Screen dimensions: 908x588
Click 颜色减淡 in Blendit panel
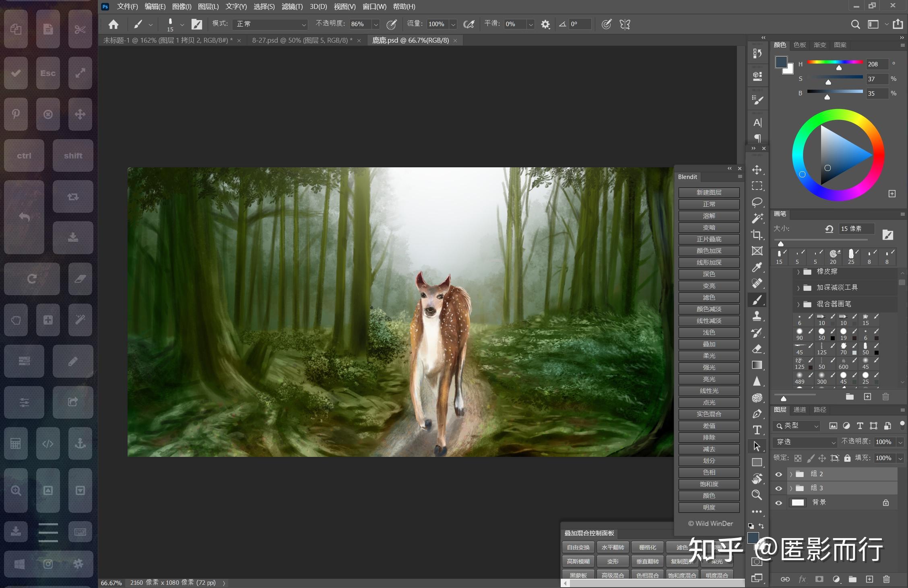pos(709,309)
